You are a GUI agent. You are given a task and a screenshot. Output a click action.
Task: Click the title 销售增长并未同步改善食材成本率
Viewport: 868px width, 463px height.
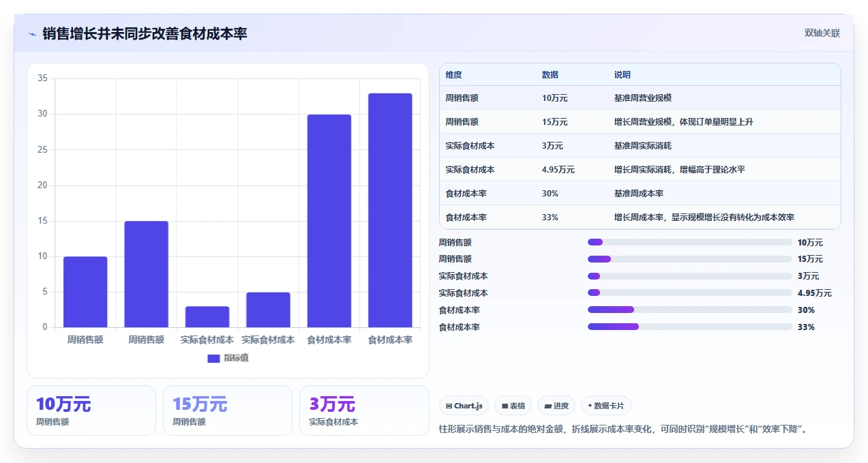[145, 33]
